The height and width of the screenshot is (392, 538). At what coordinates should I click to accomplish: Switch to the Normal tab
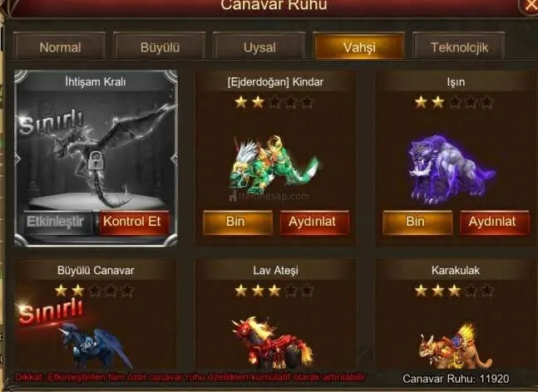click(x=60, y=47)
